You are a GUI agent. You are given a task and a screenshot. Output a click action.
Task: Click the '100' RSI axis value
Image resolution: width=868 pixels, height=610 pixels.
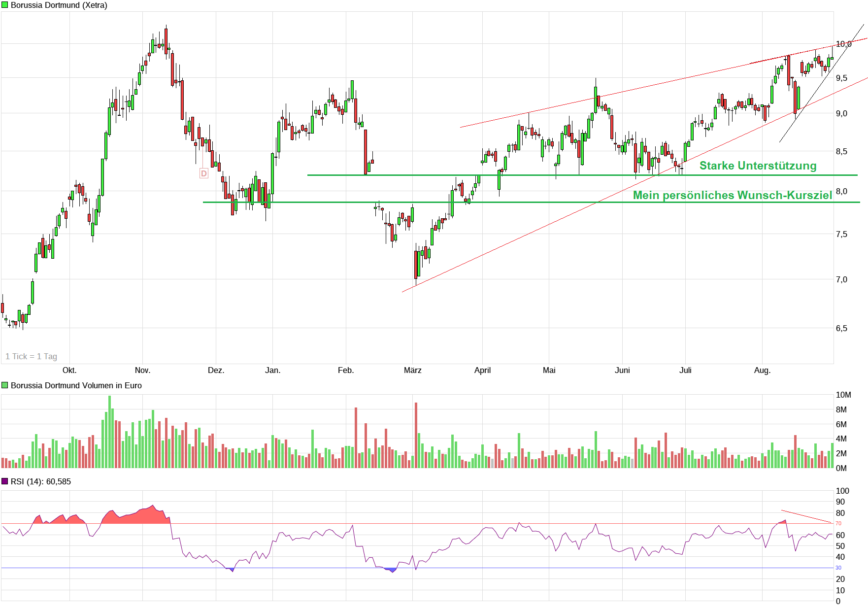coord(843,491)
